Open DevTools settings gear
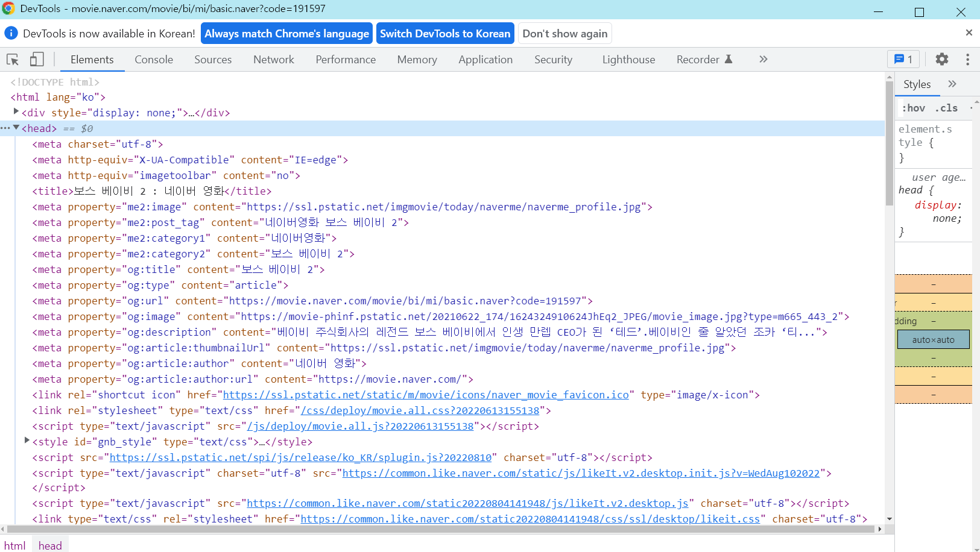Image resolution: width=980 pixels, height=552 pixels. click(942, 59)
